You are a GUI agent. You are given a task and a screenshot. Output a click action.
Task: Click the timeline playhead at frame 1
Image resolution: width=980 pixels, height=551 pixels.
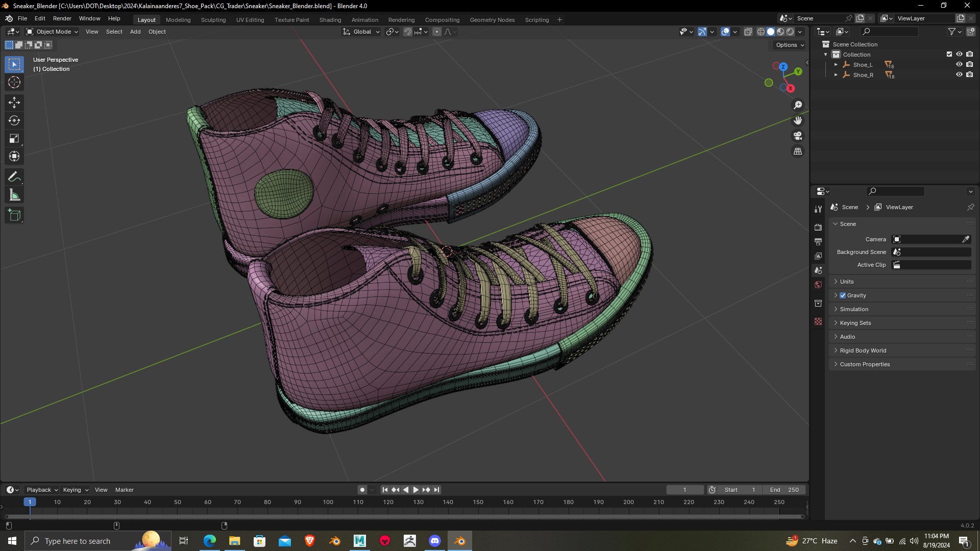(30, 502)
